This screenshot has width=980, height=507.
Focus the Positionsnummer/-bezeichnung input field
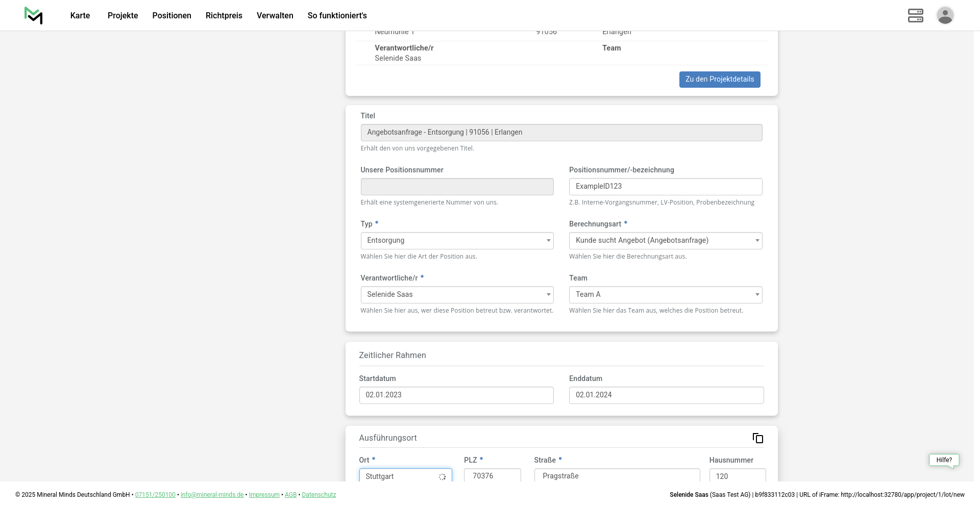tap(665, 187)
